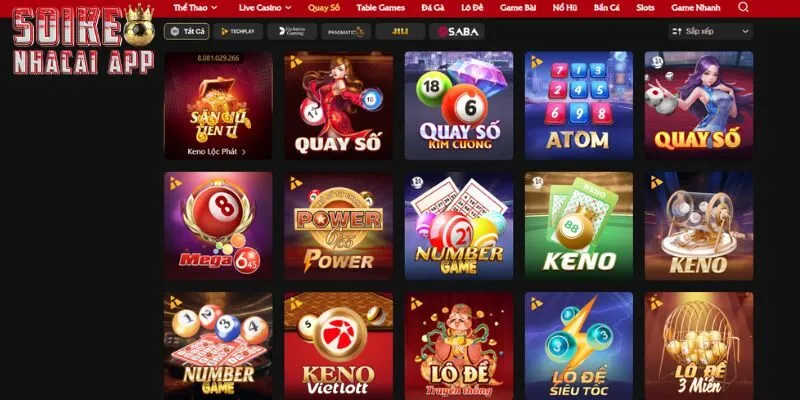800x400 pixels.
Task: Expand the Thể Thao menu
Action: click(x=195, y=8)
